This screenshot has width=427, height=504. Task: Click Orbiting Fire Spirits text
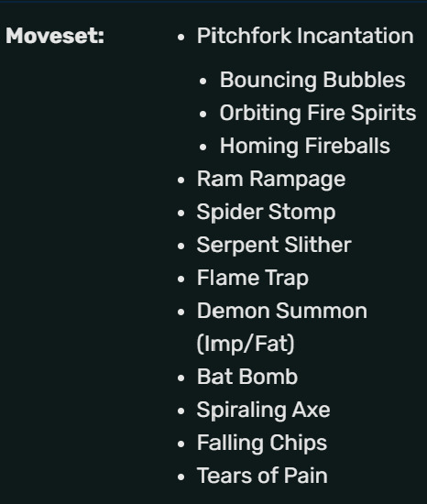[318, 113]
